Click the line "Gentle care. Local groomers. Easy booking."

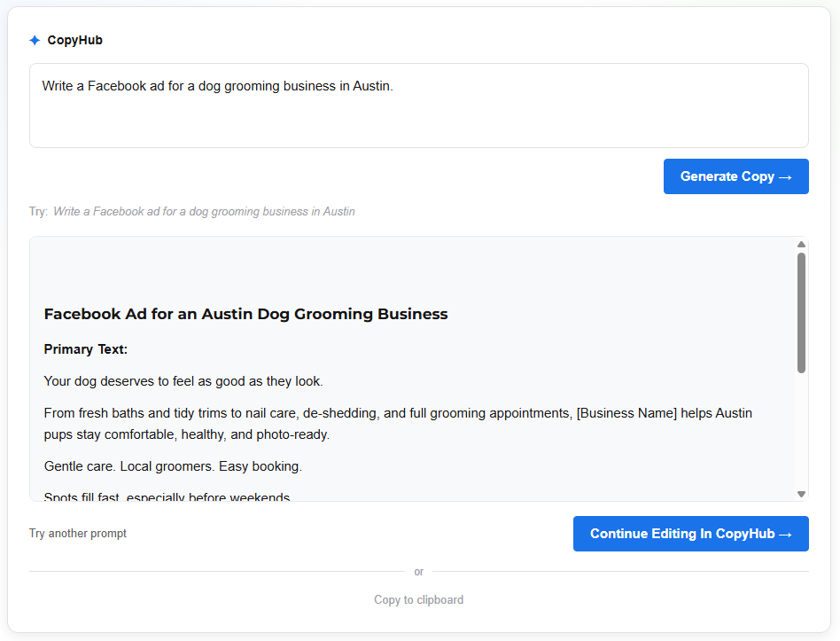[173, 466]
